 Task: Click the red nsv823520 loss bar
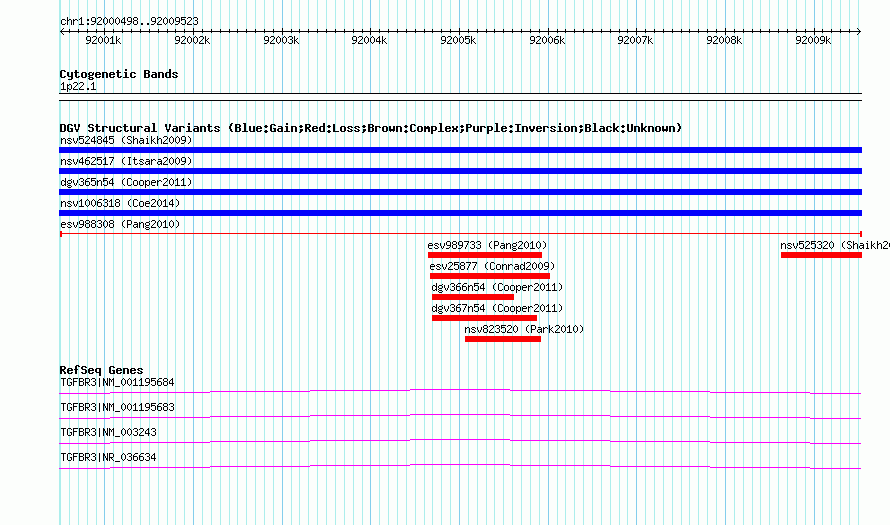click(503, 339)
